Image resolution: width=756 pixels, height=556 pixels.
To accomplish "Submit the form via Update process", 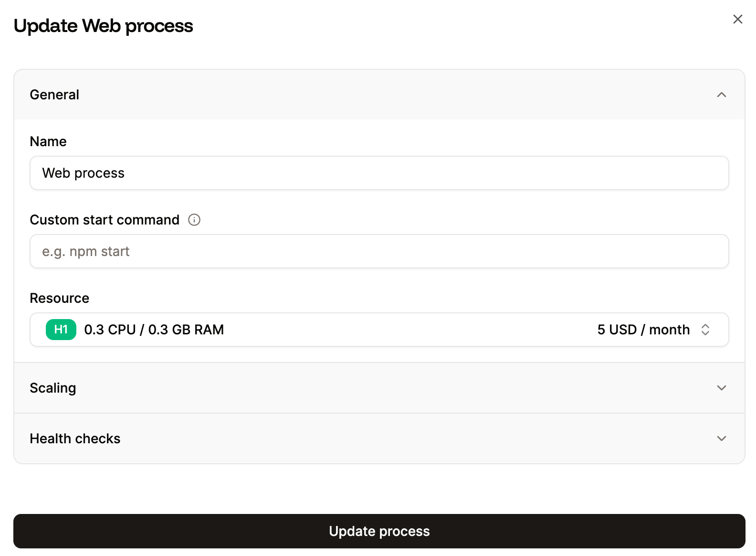I will coord(378,531).
